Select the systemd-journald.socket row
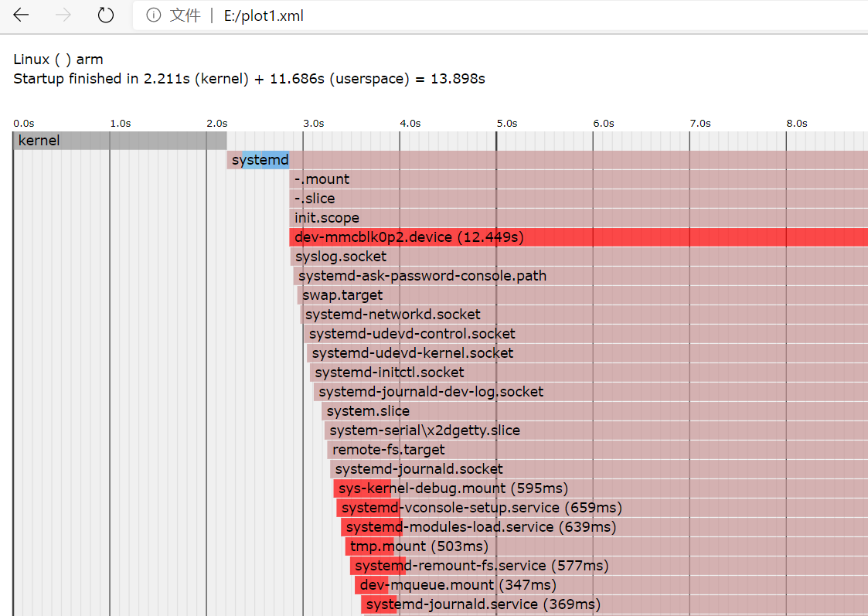This screenshot has width=868, height=616. pos(417,468)
